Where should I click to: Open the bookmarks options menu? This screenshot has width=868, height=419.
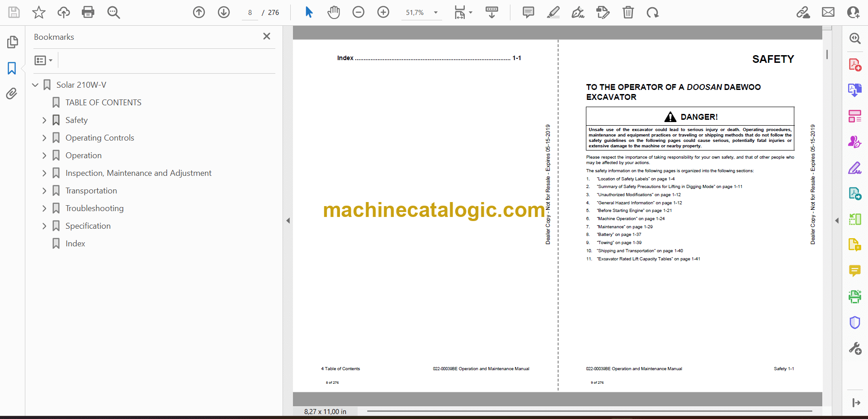pyautogui.click(x=43, y=60)
